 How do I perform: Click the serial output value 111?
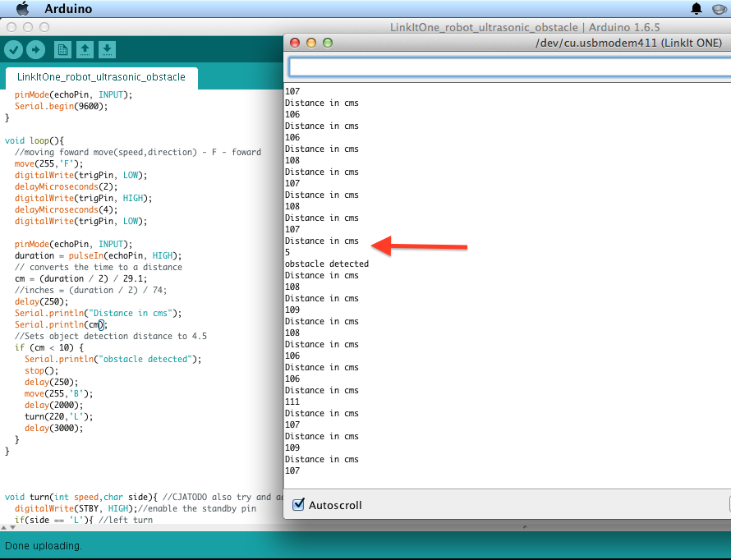click(292, 402)
